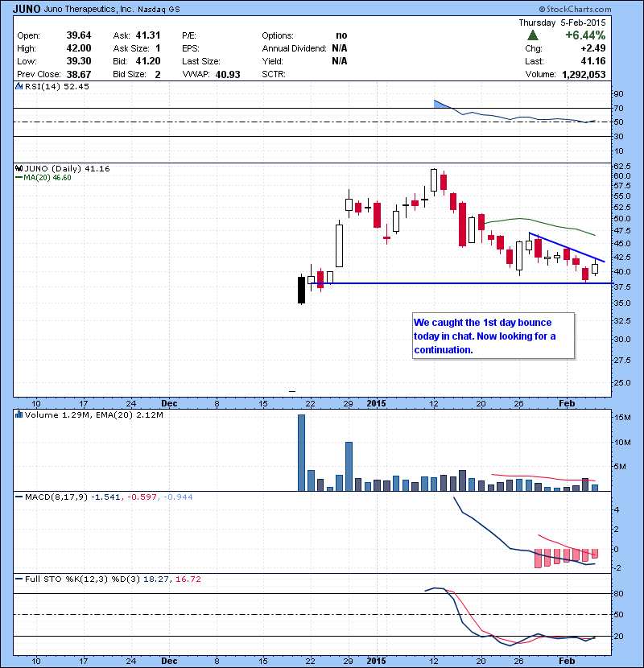Click the Last price 41.16 in header
This screenshot has height=668, width=644.
[592, 61]
